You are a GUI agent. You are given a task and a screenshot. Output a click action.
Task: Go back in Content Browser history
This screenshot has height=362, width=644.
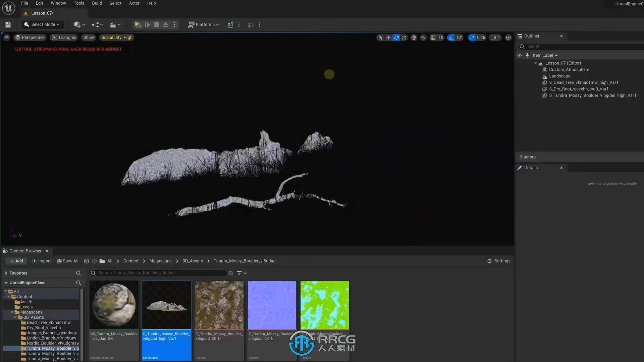tap(87, 261)
